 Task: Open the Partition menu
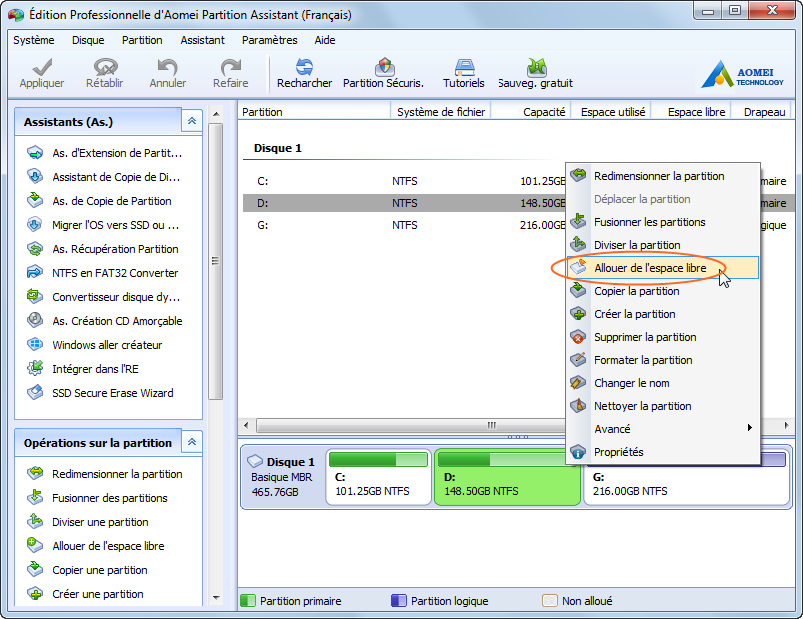[142, 40]
